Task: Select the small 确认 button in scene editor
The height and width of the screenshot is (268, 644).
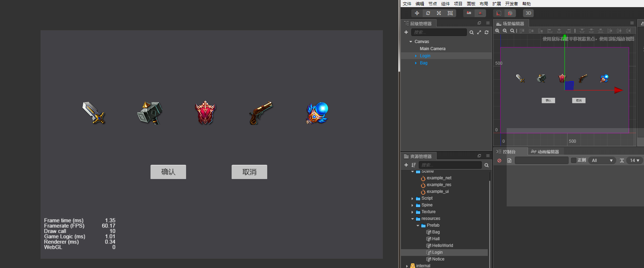Action: [x=548, y=100]
